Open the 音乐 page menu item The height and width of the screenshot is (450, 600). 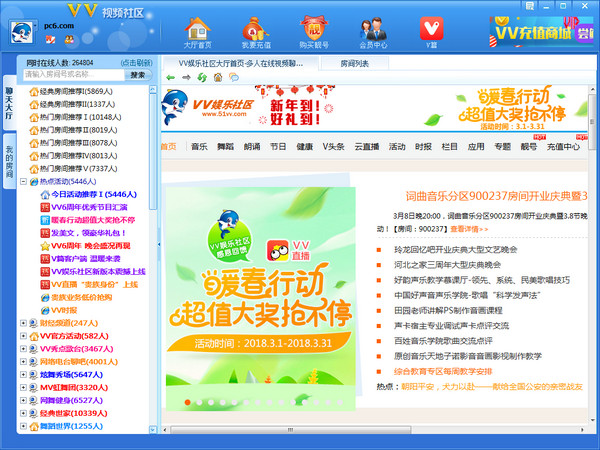click(199, 147)
